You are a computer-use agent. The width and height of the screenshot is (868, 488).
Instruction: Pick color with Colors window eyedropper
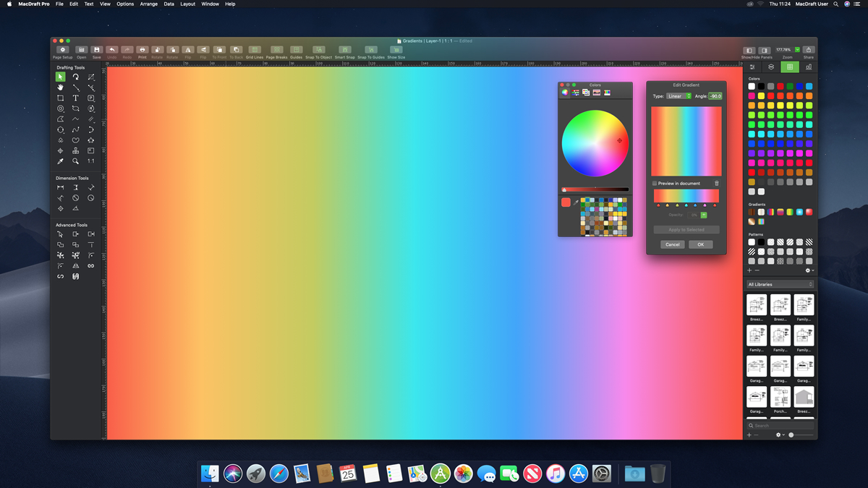576,203
